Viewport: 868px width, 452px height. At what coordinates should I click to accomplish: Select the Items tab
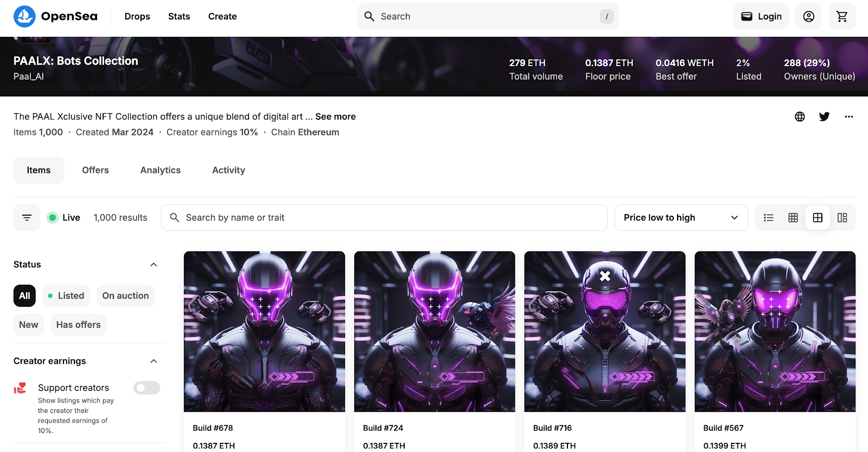coord(39,170)
